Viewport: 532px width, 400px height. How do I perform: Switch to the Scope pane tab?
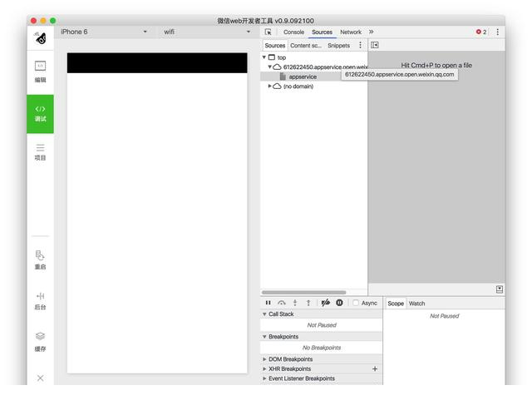[x=396, y=304]
